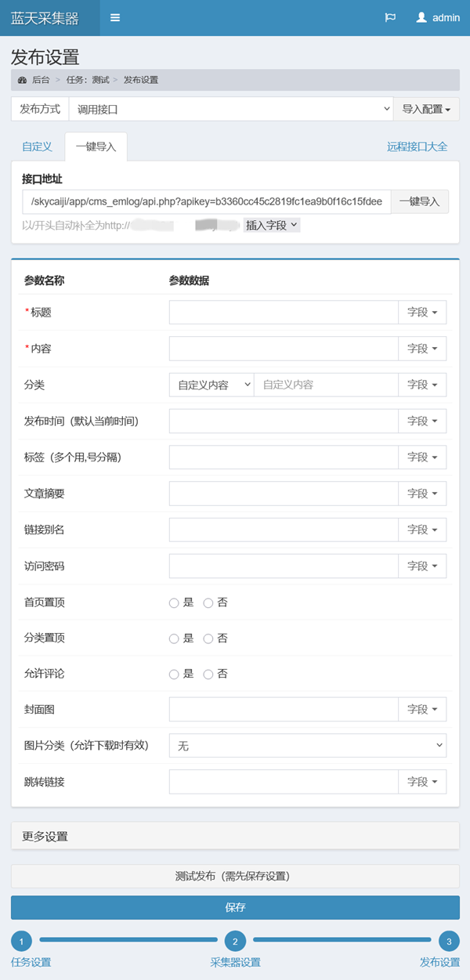Select 是 for 允许评论
This screenshot has width=470, height=980.
(174, 674)
